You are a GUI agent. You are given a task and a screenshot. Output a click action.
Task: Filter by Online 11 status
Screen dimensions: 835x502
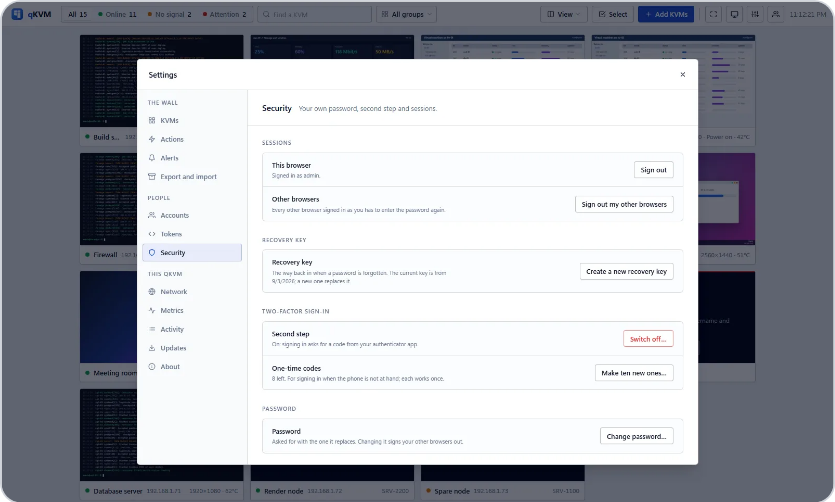point(117,14)
